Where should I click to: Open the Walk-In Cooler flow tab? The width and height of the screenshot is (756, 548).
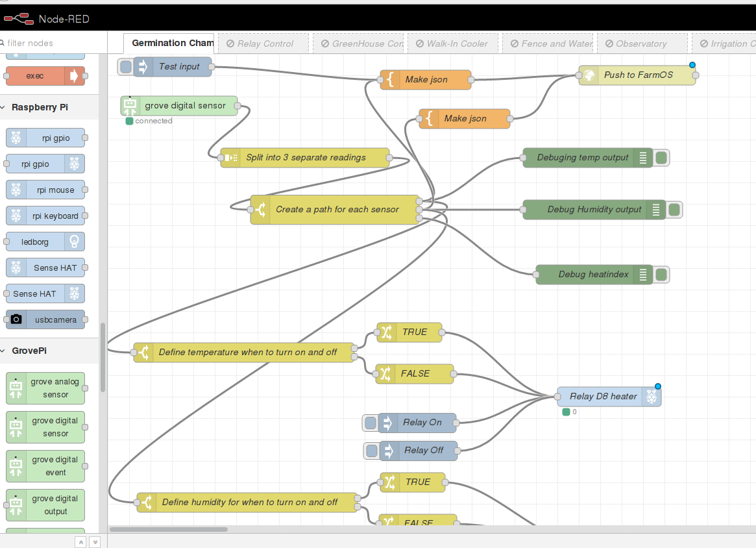coord(456,44)
